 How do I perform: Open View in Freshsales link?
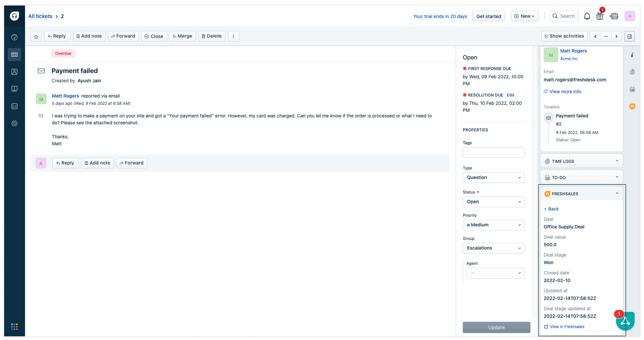(566, 326)
